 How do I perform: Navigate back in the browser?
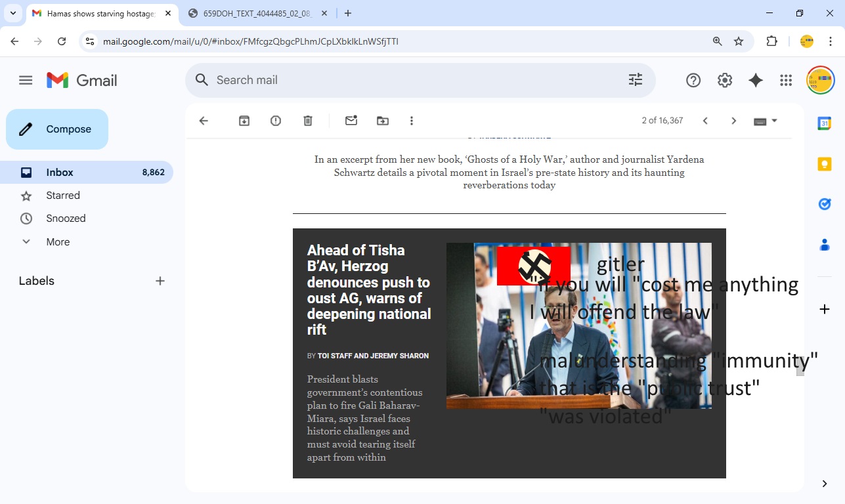tap(14, 41)
